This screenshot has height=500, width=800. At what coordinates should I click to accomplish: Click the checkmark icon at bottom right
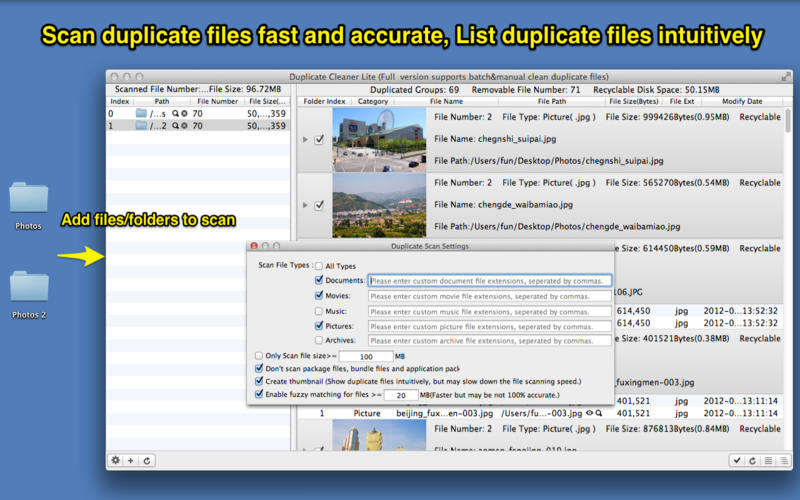click(737, 460)
